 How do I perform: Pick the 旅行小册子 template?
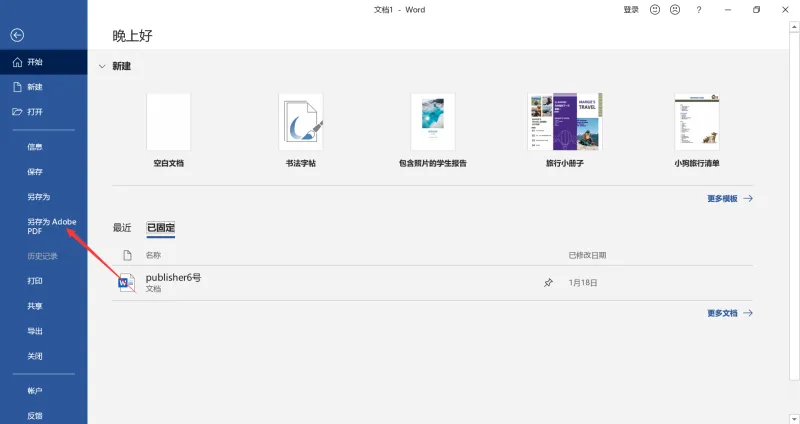[x=565, y=121]
